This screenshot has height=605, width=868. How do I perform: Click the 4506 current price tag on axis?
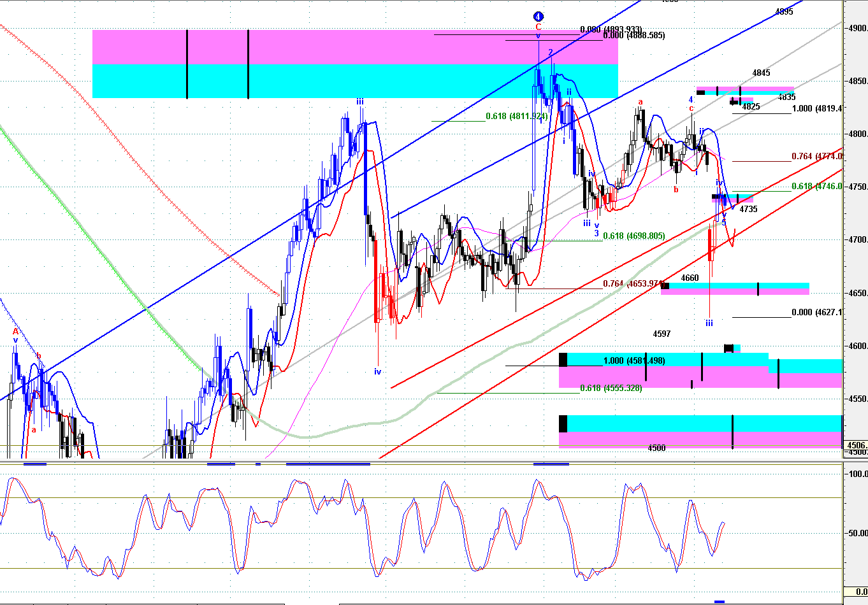[856, 445]
